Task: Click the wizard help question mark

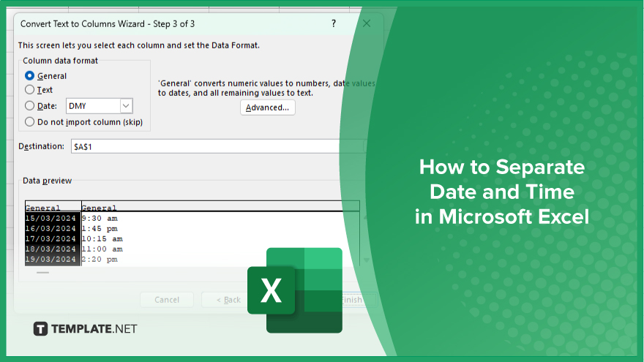Action: [334, 23]
